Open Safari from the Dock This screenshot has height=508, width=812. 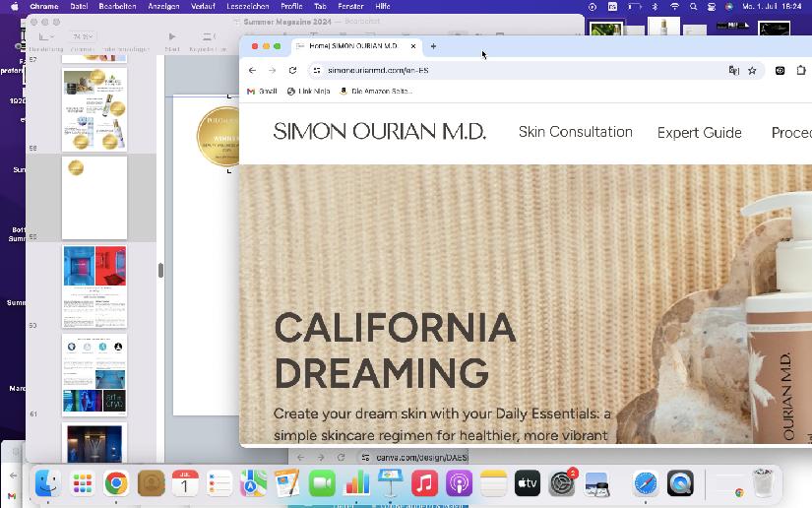pos(646,483)
